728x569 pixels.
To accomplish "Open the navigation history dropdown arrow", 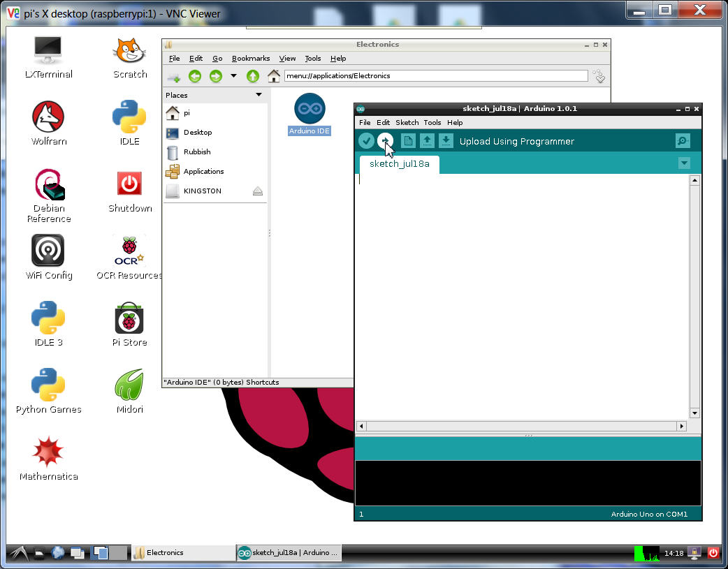I will (233, 76).
